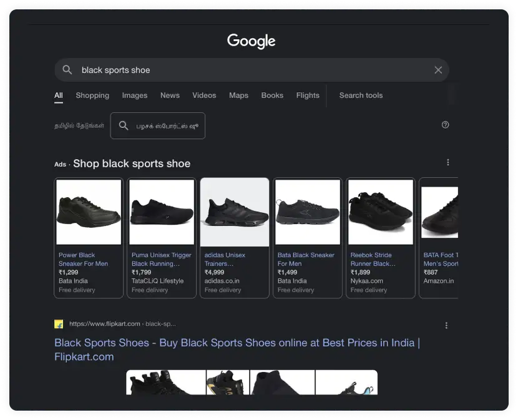Screen dimensions: 518x420
Task: Click magnifier icon in Tamil search box
Action: pos(124,125)
